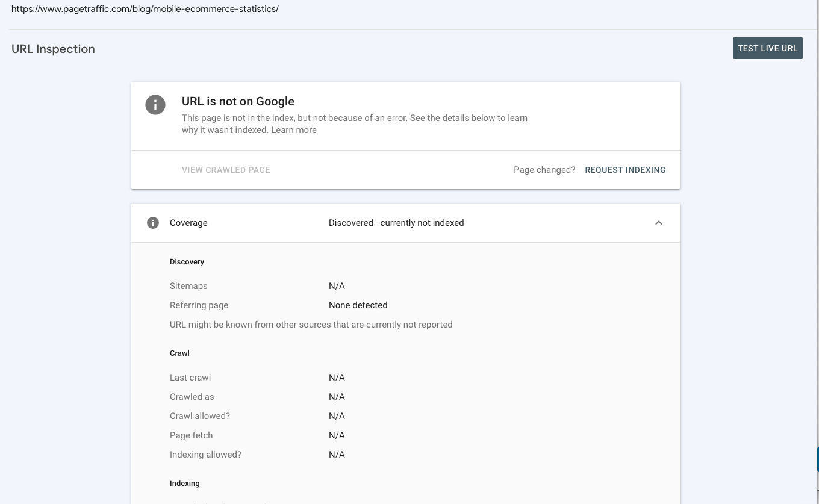Image resolution: width=819 pixels, height=504 pixels.
Task: Click REQUEST INDEXING
Action: [x=625, y=170]
